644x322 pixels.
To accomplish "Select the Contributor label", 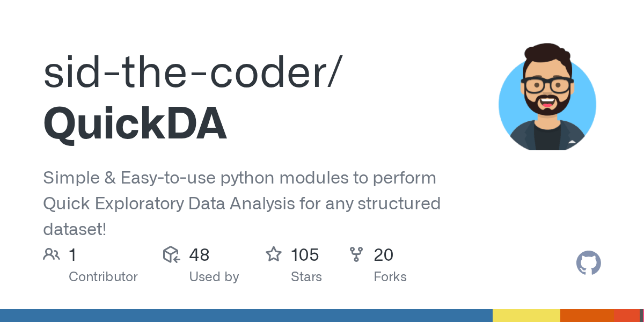I will 103,277.
